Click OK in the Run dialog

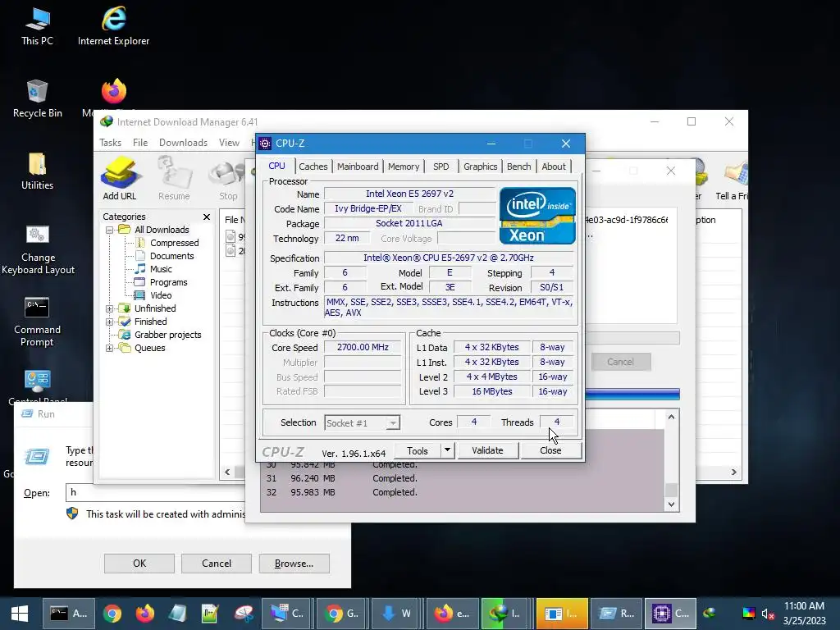139,563
